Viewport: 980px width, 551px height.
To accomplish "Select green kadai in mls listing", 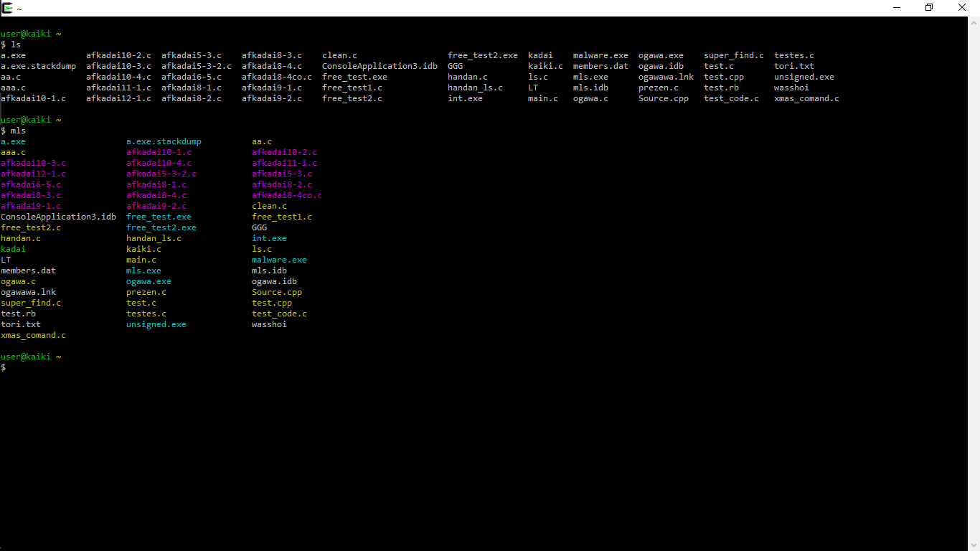I will (13, 249).
